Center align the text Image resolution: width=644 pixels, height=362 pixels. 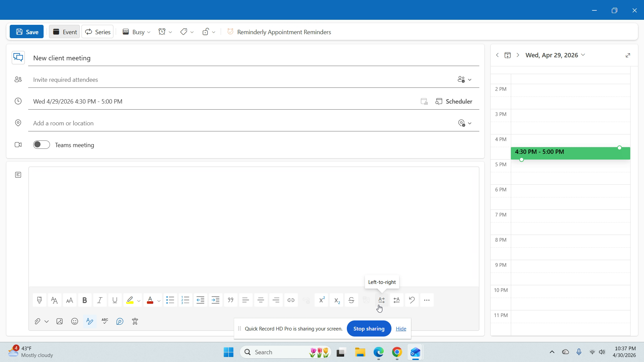pyautogui.click(x=261, y=300)
